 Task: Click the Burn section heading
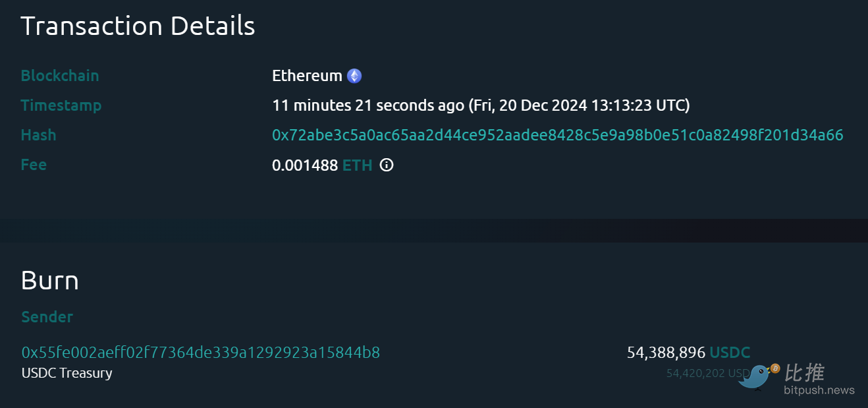pyautogui.click(x=49, y=280)
